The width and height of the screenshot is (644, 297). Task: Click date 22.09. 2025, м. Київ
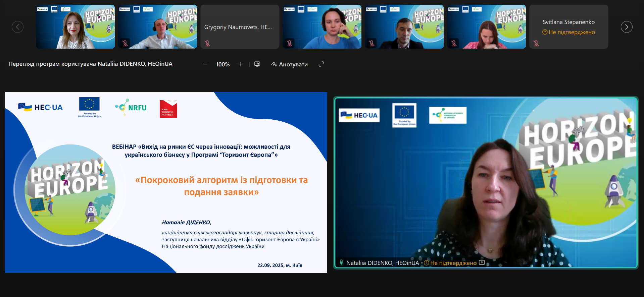click(280, 265)
